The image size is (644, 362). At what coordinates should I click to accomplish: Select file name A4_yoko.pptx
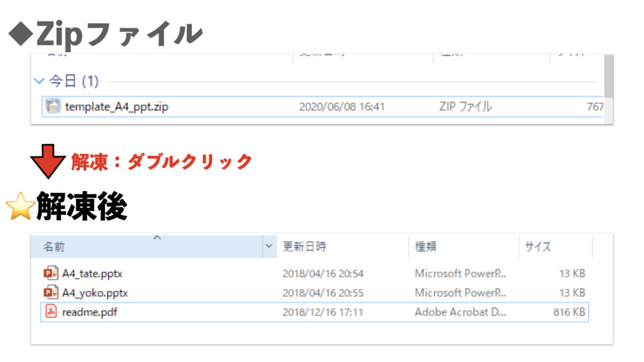pyautogui.click(x=95, y=293)
